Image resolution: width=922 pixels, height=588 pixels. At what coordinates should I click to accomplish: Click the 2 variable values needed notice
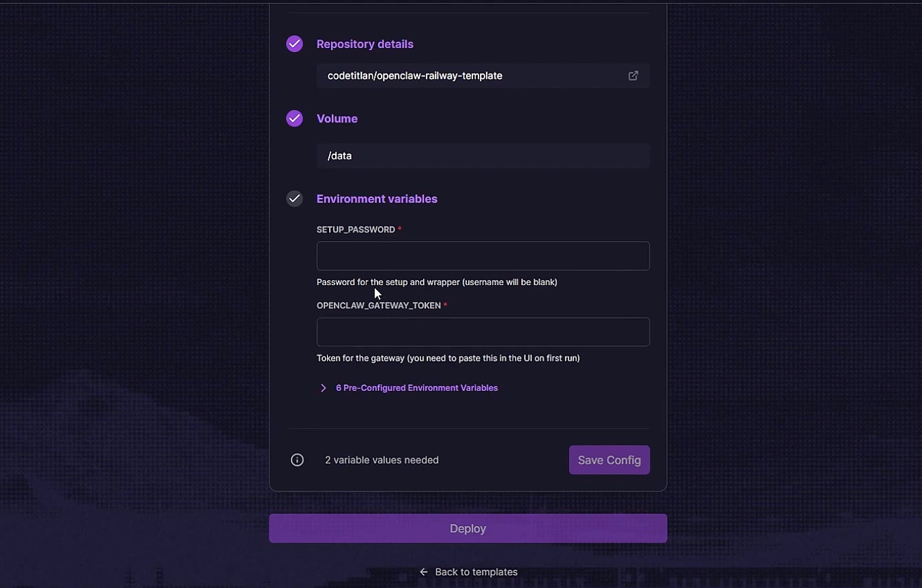pyautogui.click(x=382, y=460)
